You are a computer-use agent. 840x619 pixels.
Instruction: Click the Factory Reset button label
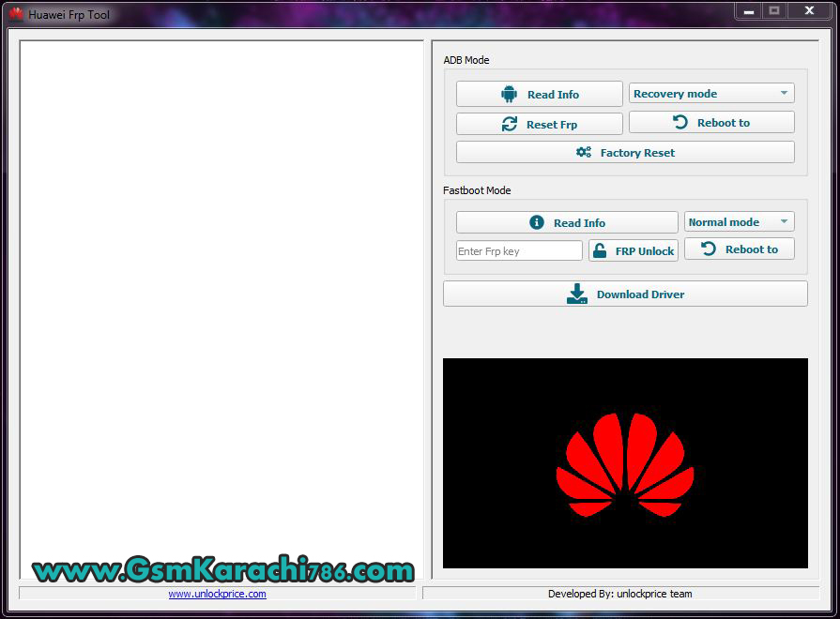click(637, 153)
